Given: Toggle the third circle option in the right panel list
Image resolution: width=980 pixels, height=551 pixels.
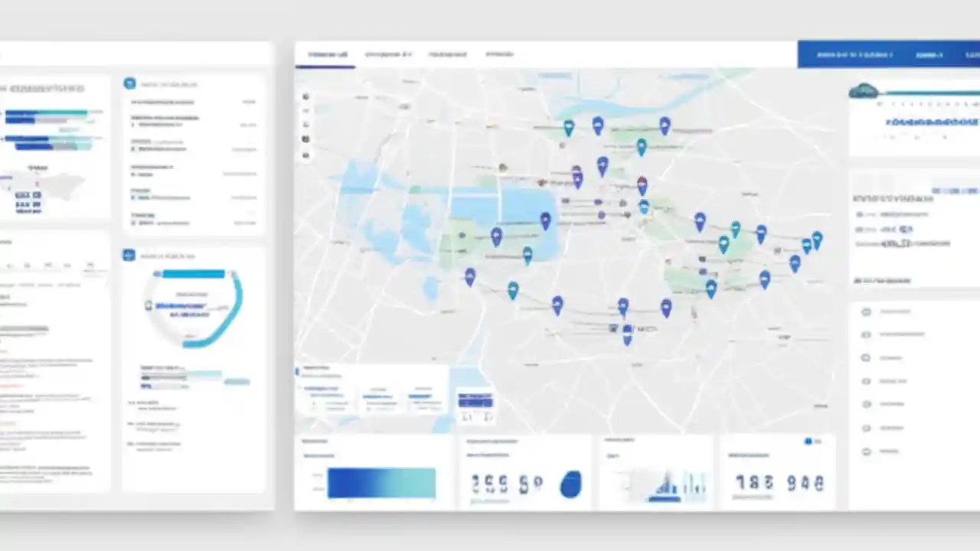Looking at the screenshot, I should [866, 357].
